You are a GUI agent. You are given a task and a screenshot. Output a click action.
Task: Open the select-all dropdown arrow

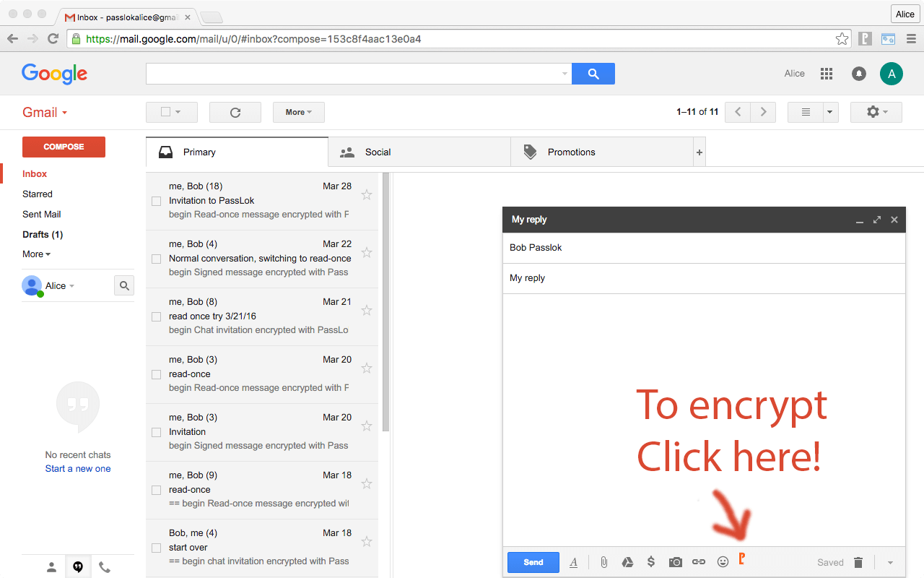point(178,112)
